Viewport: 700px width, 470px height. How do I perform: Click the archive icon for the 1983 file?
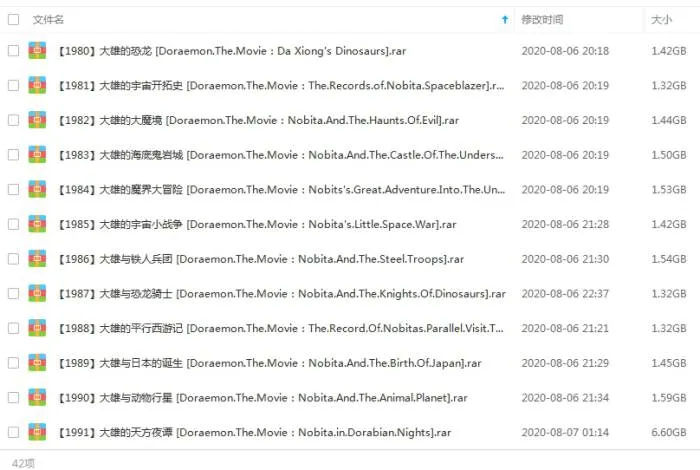[37, 154]
